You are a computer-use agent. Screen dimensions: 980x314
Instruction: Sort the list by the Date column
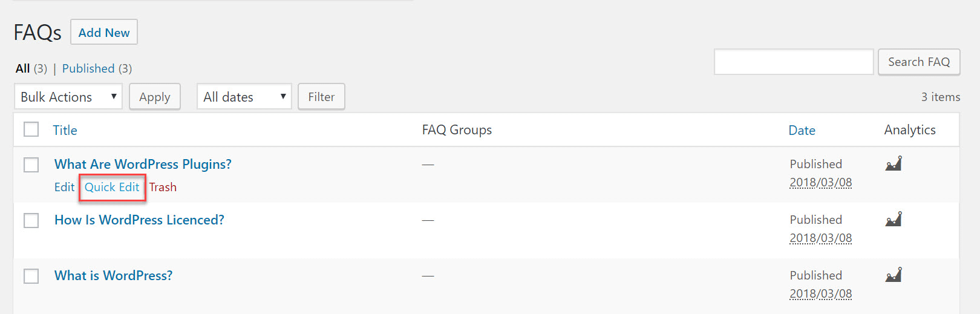click(802, 130)
